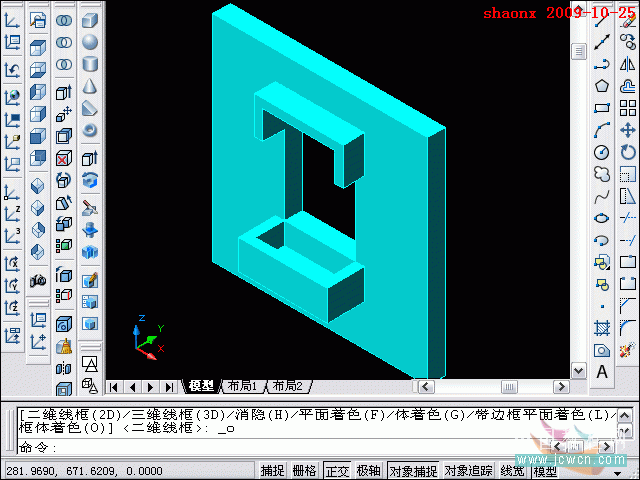Select the Offset modify tool
The height and width of the screenshot is (480, 640).
click(x=628, y=86)
